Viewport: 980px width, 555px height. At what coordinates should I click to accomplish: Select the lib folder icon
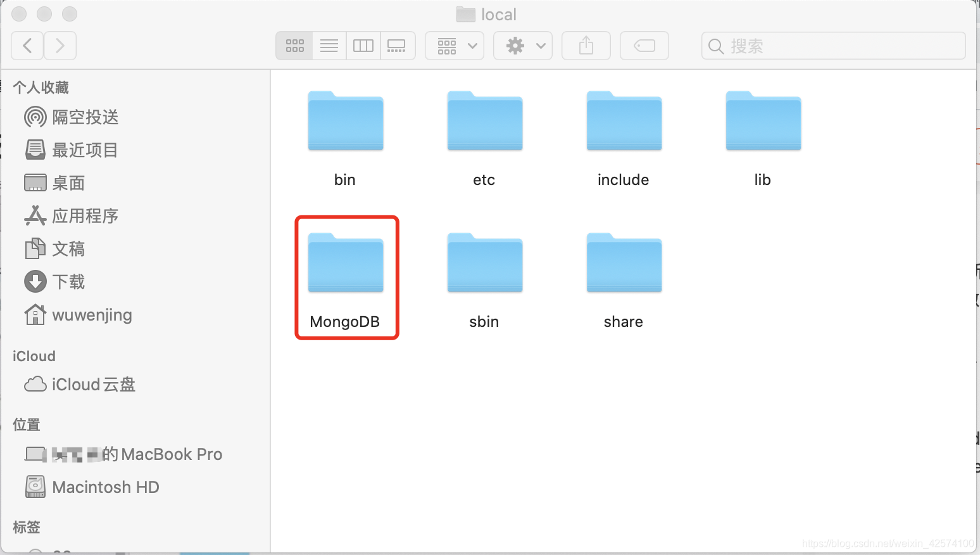(763, 121)
